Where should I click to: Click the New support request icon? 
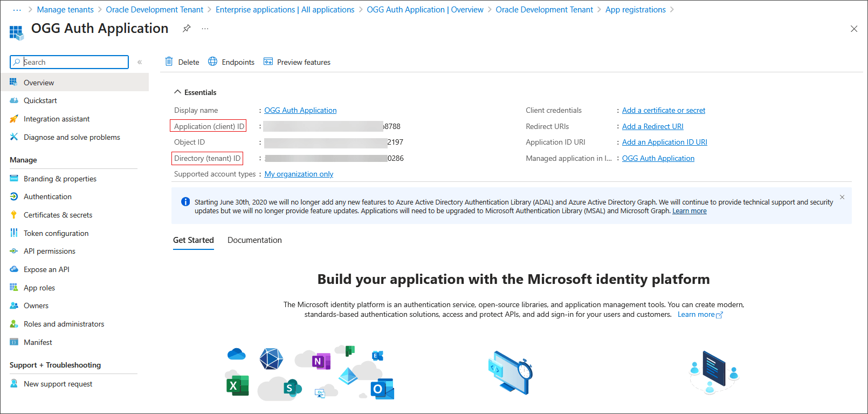tap(13, 384)
